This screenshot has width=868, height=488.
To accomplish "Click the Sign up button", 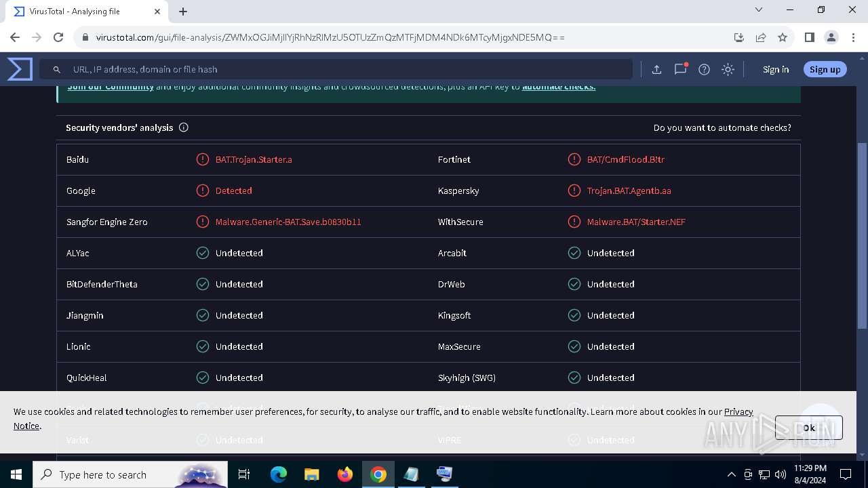I will pos(825,69).
